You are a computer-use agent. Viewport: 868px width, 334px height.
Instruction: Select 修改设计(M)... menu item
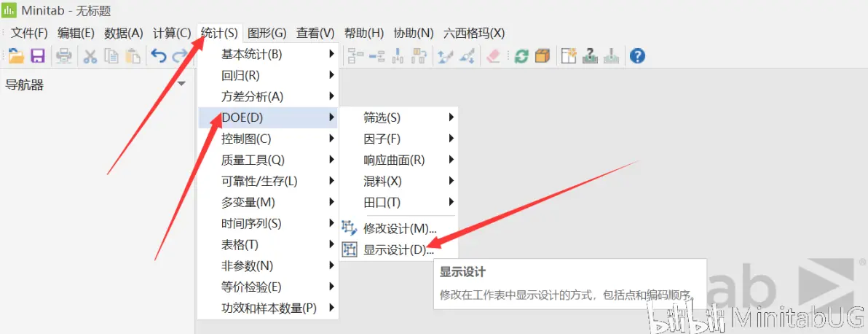click(398, 228)
